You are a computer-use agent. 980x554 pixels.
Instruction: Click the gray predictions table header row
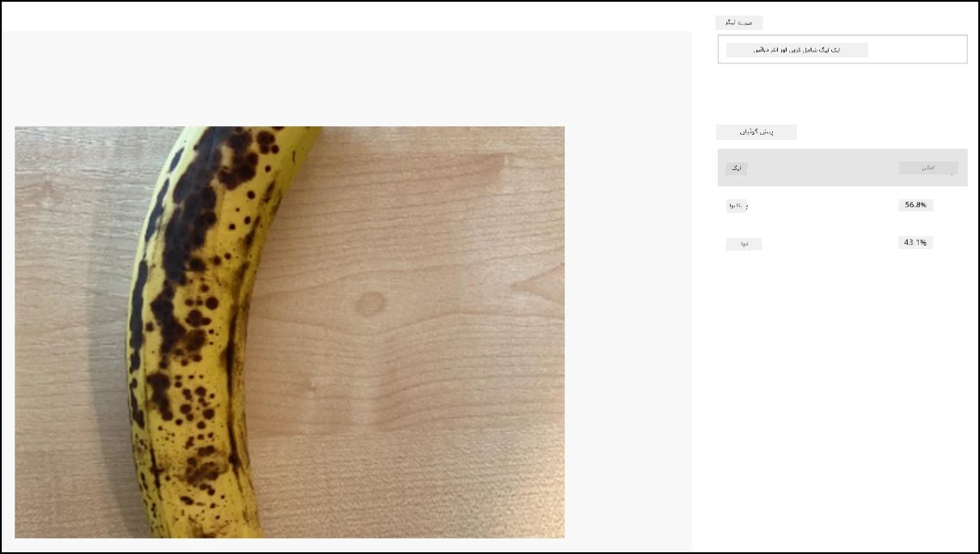[x=842, y=167]
